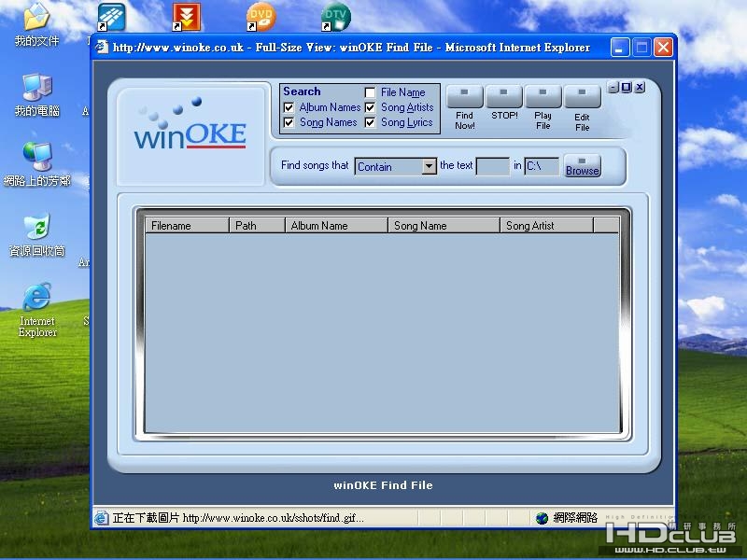Sort results by the Album Name column
This screenshot has width=747, height=560.
coord(336,225)
